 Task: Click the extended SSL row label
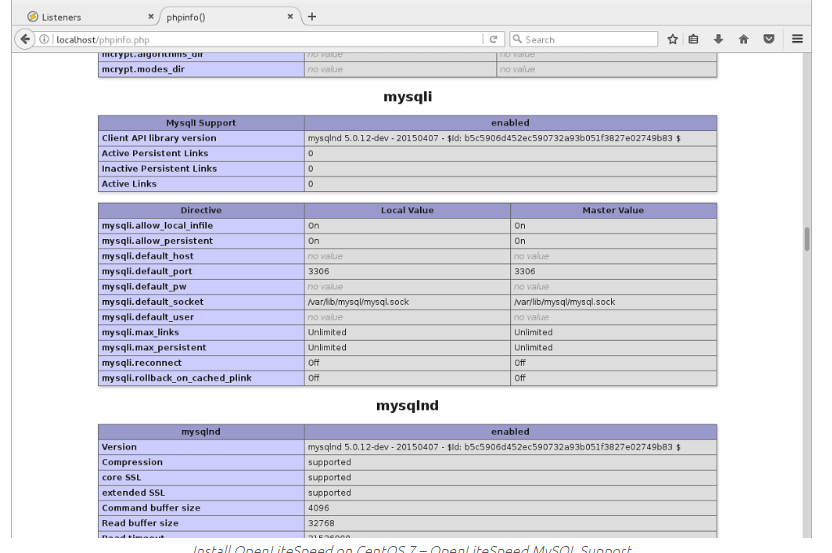pos(201,493)
